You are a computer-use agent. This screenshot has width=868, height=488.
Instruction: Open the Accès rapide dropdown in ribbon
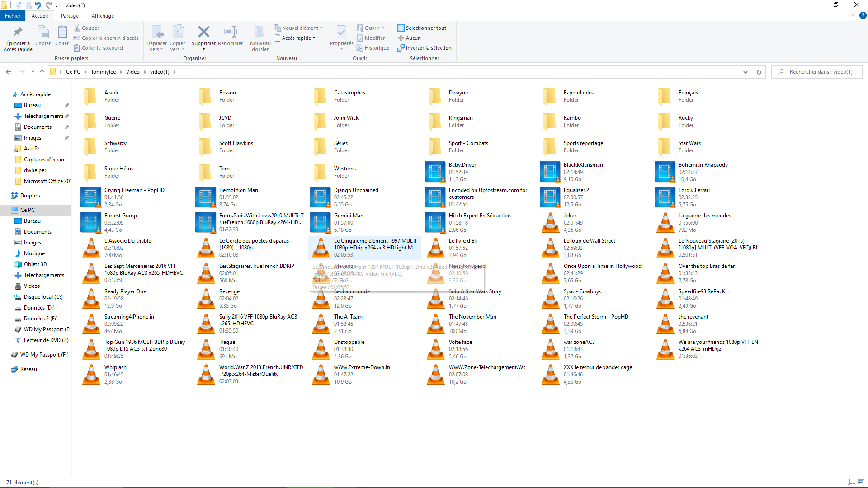point(297,38)
